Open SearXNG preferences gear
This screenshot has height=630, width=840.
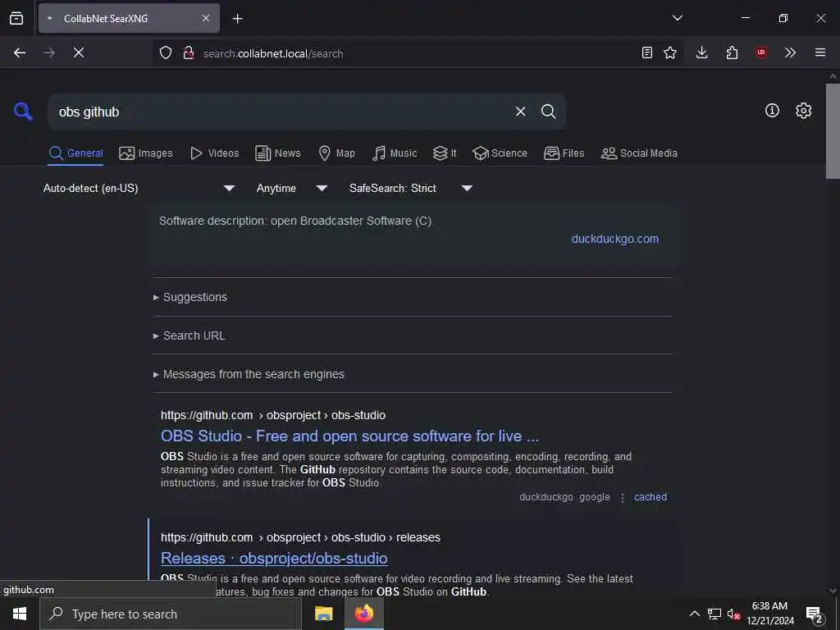tap(803, 111)
